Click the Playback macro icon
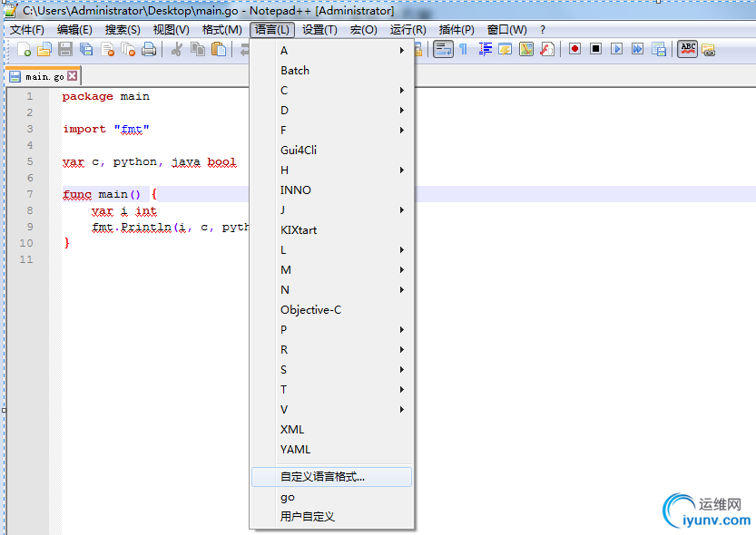The width and height of the screenshot is (756, 535). 616,49
